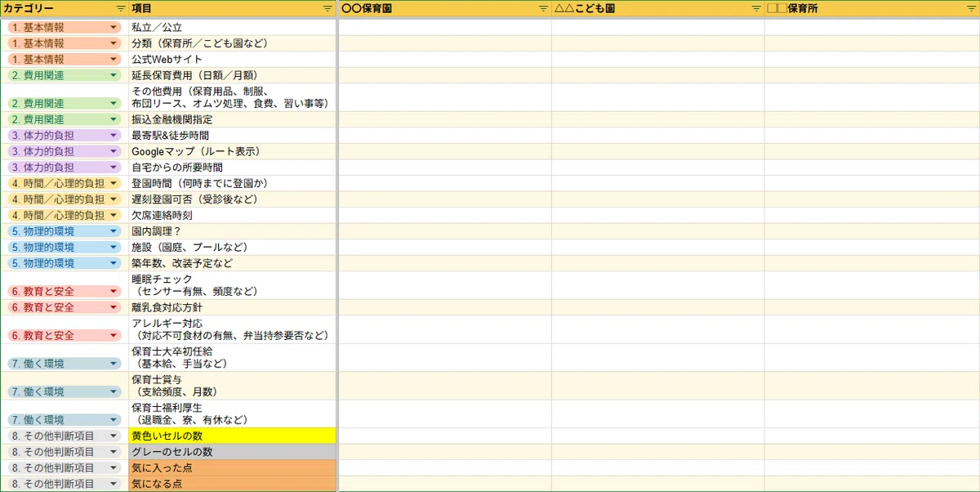
Task: Select the 最寄駅&徒歩時間 item cell
Action: pos(232,136)
